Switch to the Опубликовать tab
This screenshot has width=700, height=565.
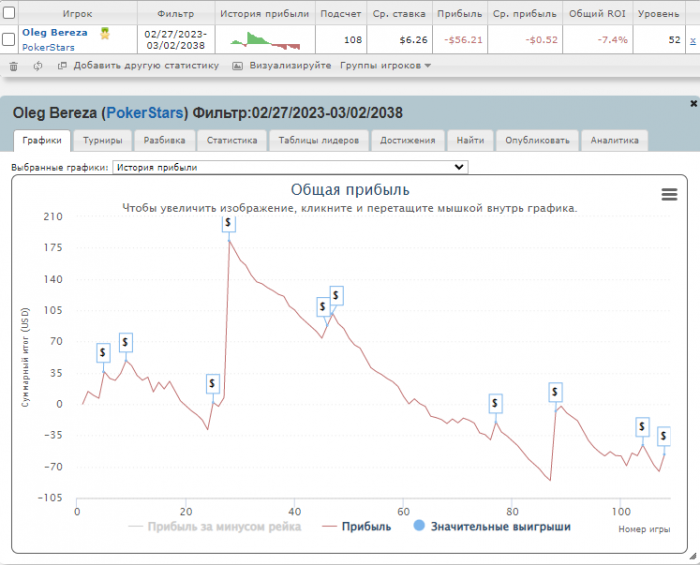pos(538,140)
